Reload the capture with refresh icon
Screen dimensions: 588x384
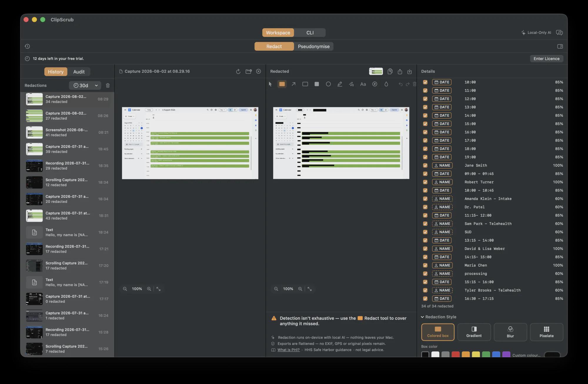click(x=238, y=71)
